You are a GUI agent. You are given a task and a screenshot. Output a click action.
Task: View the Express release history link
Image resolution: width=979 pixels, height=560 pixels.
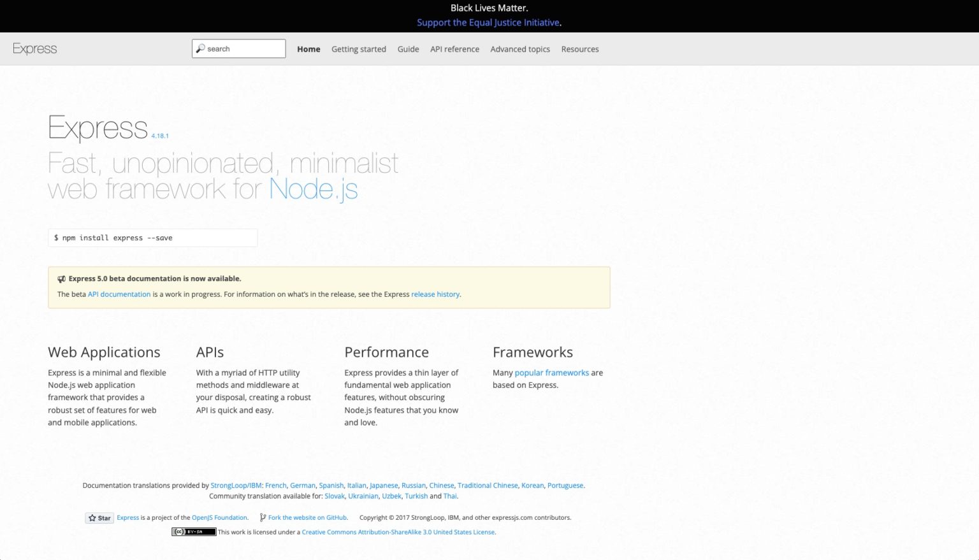pos(435,294)
